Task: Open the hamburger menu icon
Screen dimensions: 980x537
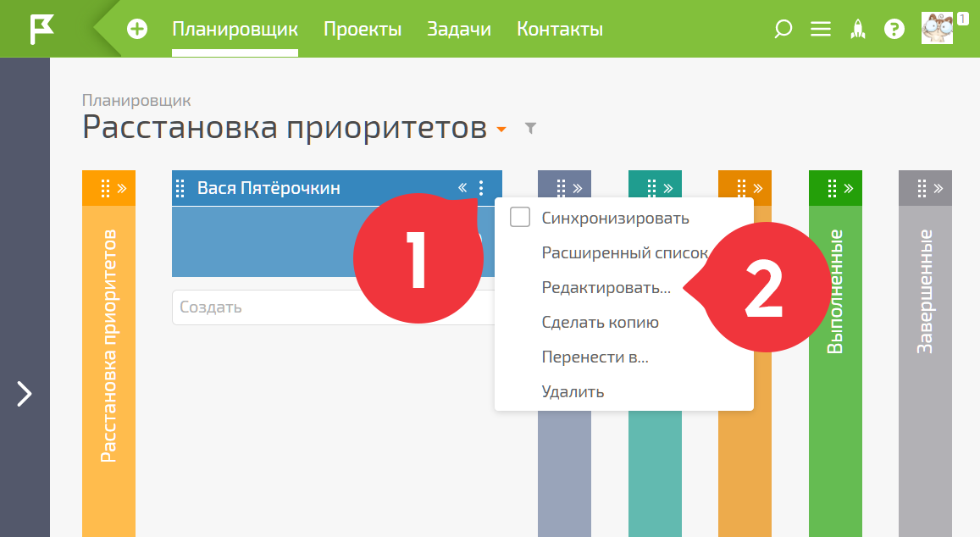Action: point(821,29)
